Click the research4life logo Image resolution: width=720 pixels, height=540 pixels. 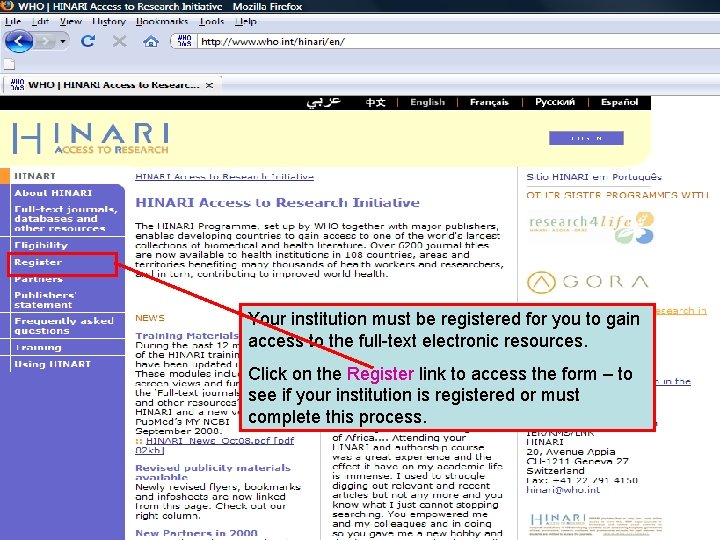tap(591, 227)
